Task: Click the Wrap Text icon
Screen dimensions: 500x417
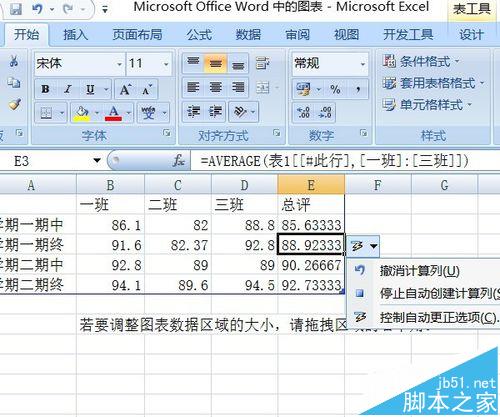Action: [262, 63]
